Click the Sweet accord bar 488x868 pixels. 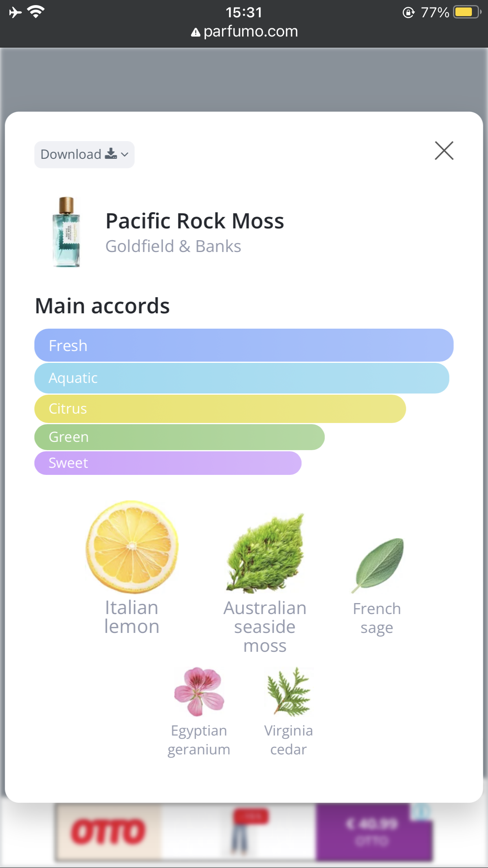(x=168, y=463)
